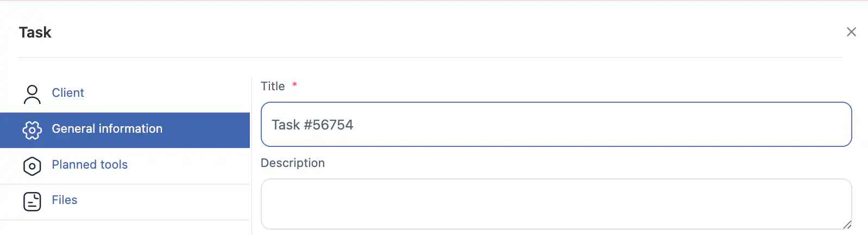Click the Description box resize handle
Viewport: 868px width, 235px height.
coord(847,225)
